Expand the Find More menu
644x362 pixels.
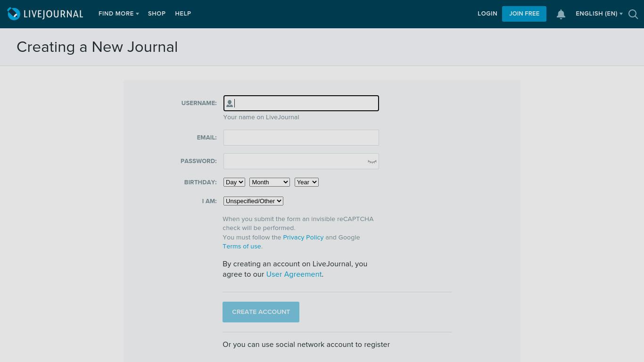pos(118,14)
